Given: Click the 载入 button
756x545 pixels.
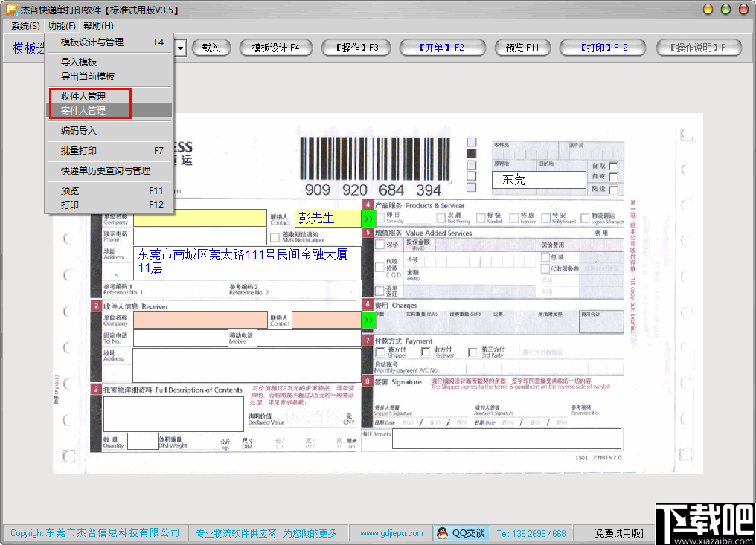Looking at the screenshot, I should tap(211, 48).
